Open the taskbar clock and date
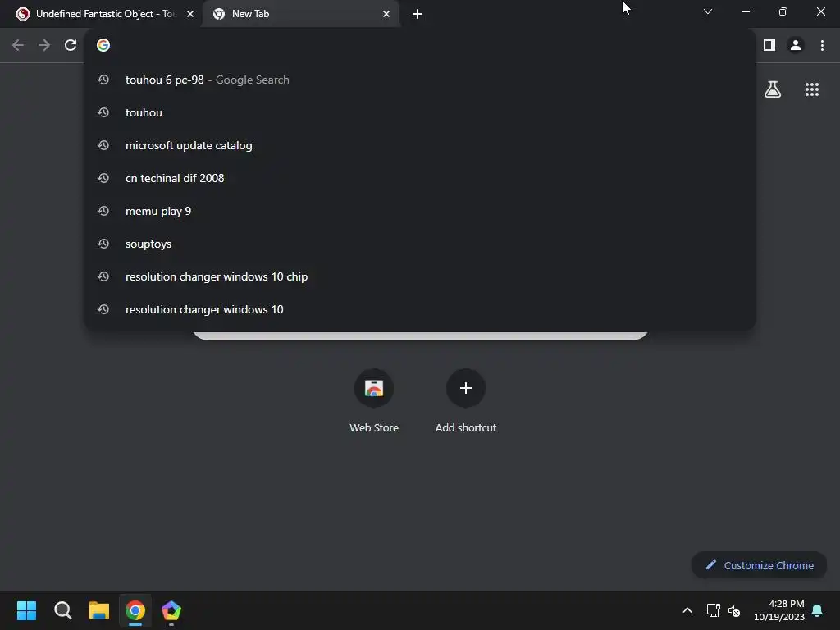 [x=779, y=610]
